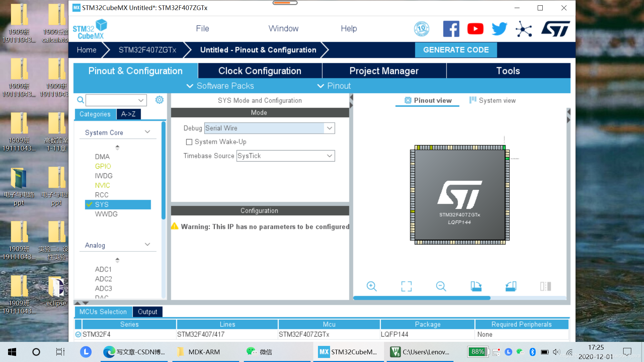
Task: Rotate chip counterclockwise icon
Action: (511, 286)
